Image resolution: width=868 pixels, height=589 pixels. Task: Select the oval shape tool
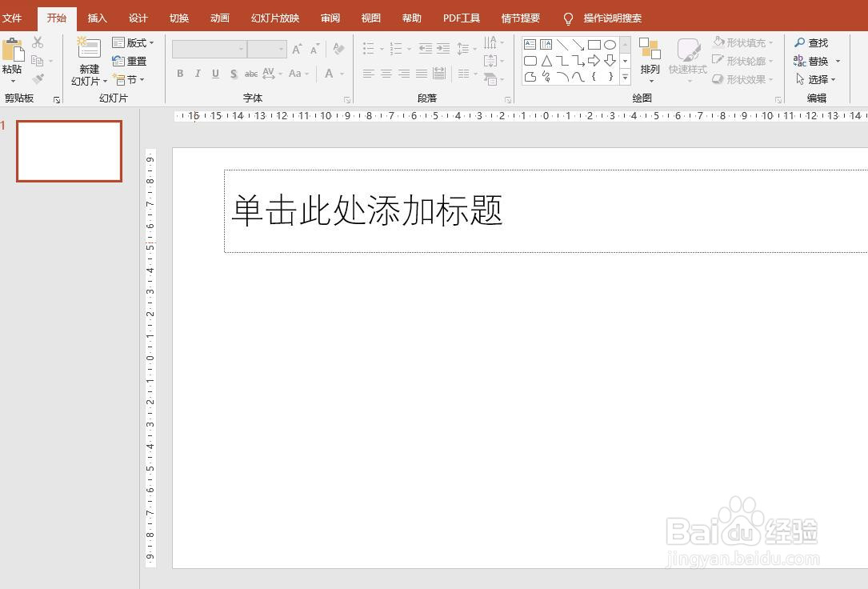(x=609, y=45)
